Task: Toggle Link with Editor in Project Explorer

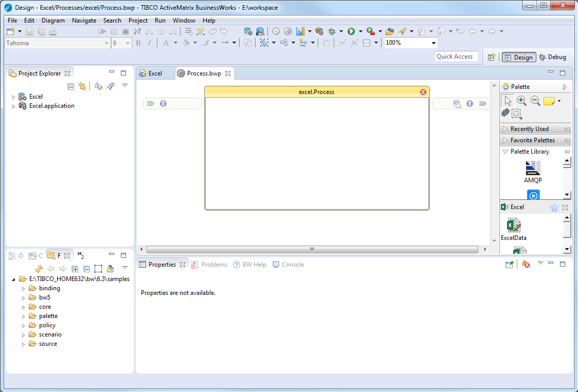Action: pos(82,87)
